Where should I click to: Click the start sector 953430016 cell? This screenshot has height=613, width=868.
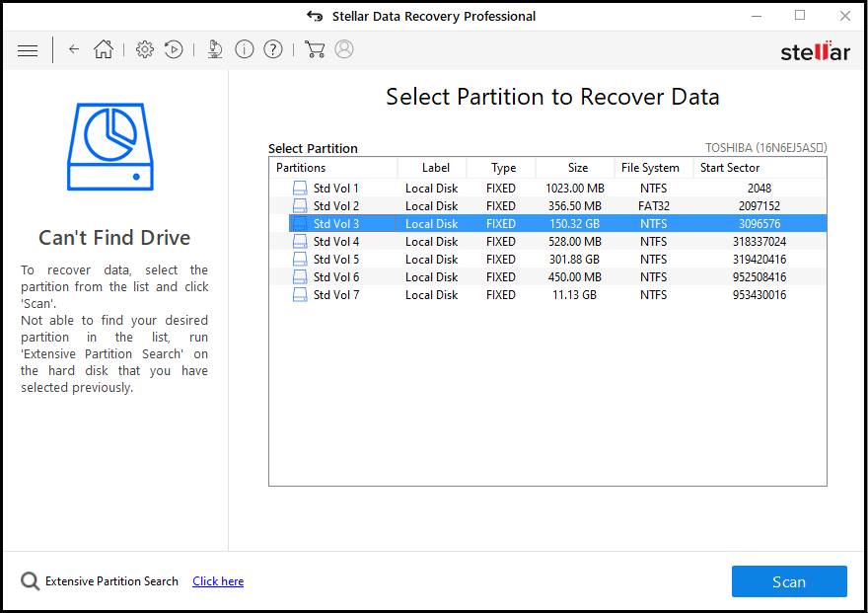pos(759,294)
